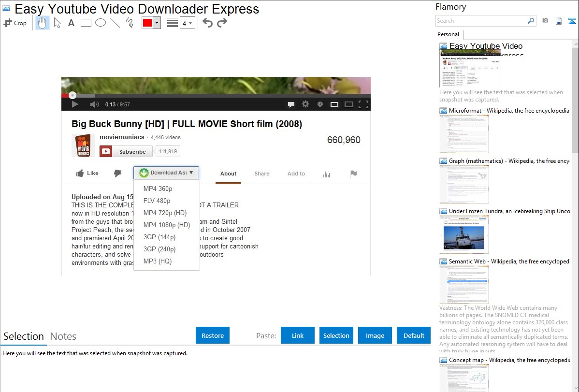Choose the arrow pointer tool
Screen dimensions: 579x392
tap(57, 23)
